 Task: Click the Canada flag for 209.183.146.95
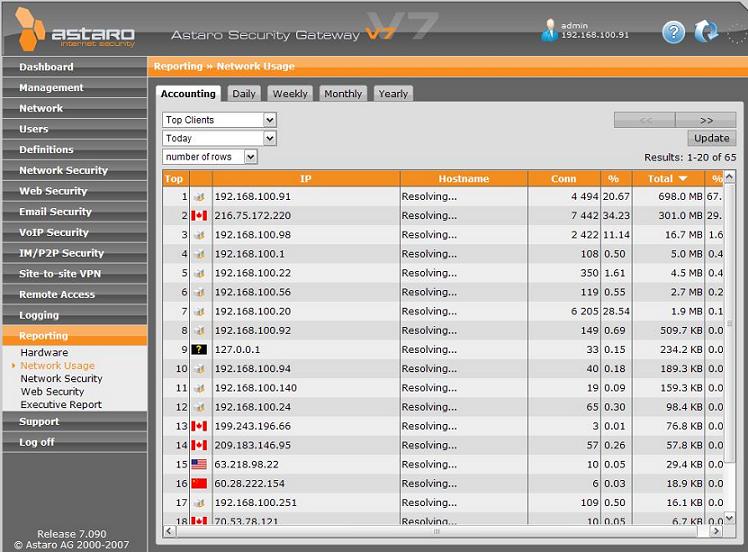pos(199,445)
